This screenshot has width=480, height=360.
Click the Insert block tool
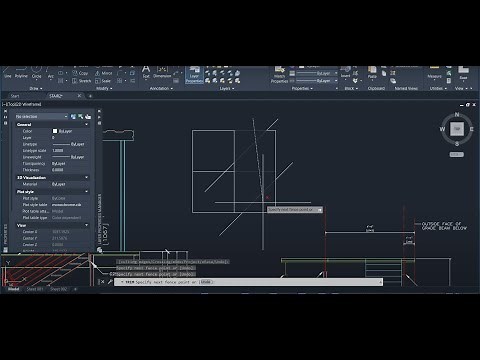click(x=345, y=72)
